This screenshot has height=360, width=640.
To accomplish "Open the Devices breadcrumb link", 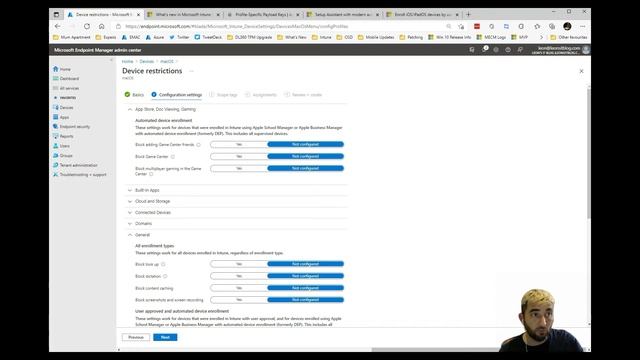I will click(x=147, y=61).
